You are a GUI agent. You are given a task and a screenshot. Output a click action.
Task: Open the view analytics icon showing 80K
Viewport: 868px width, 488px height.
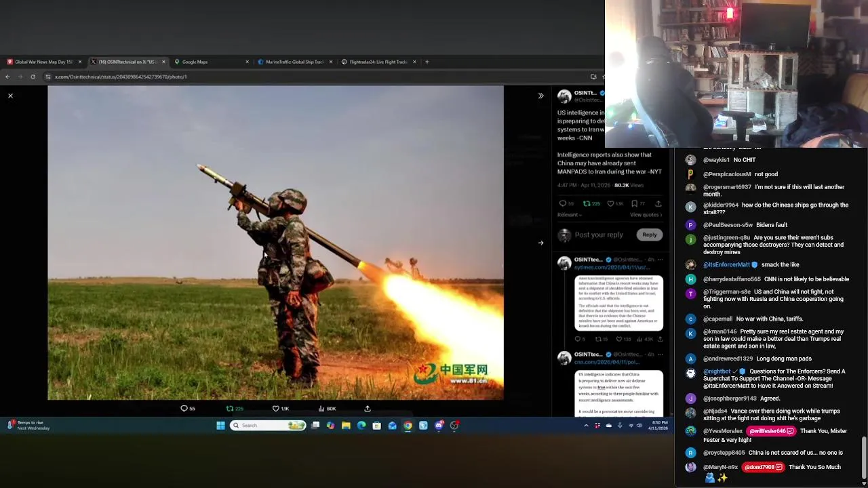[321, 409]
